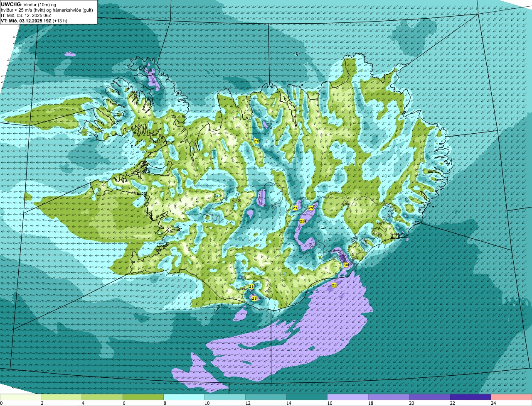Click the "0" tick label on color scale
The image size is (532, 406).
(1, 403)
